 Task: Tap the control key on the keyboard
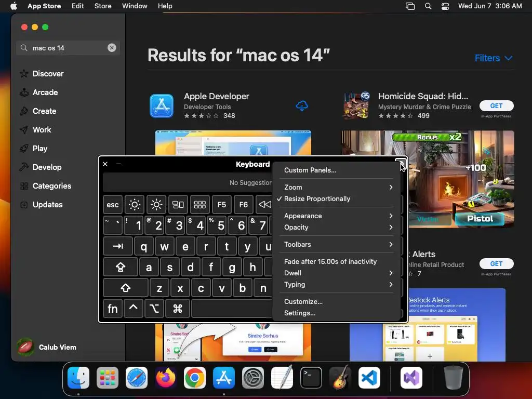click(134, 309)
